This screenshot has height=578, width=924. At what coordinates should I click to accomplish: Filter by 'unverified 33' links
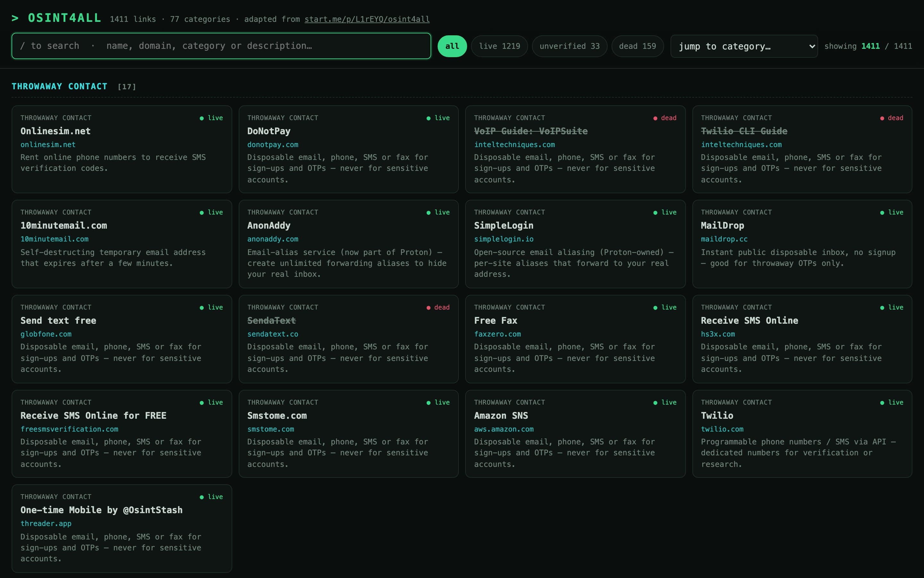tap(569, 46)
